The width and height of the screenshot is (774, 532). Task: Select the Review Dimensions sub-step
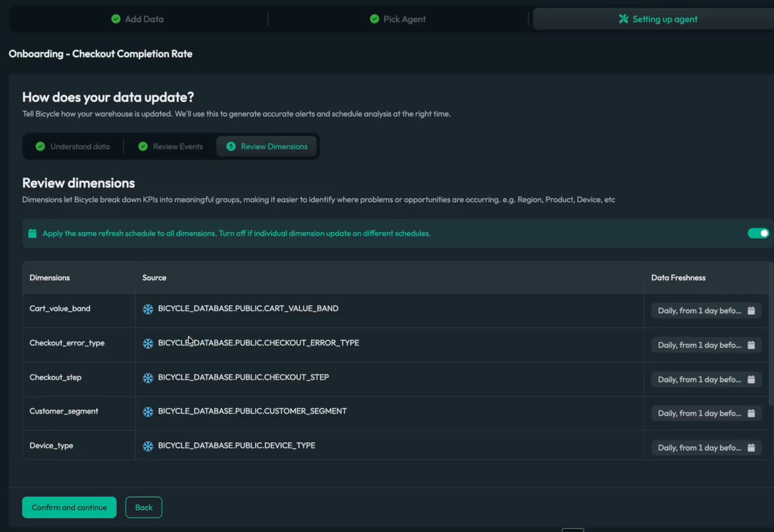[267, 146]
